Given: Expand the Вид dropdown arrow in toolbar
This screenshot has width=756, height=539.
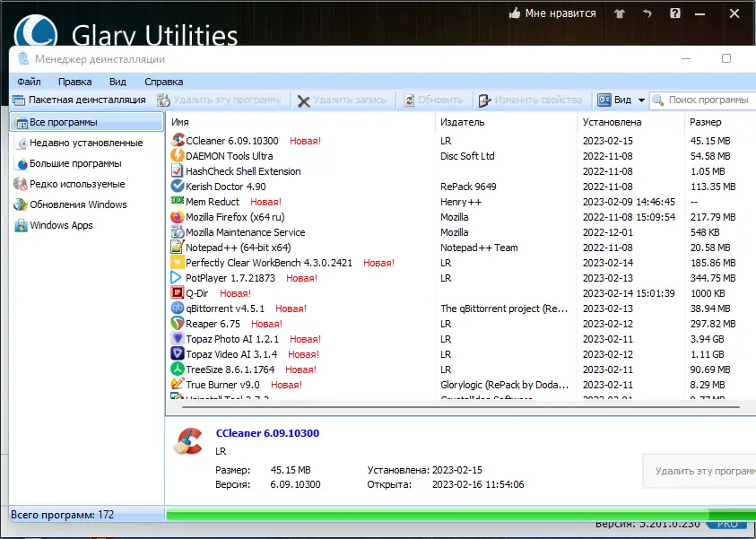Looking at the screenshot, I should point(641,100).
